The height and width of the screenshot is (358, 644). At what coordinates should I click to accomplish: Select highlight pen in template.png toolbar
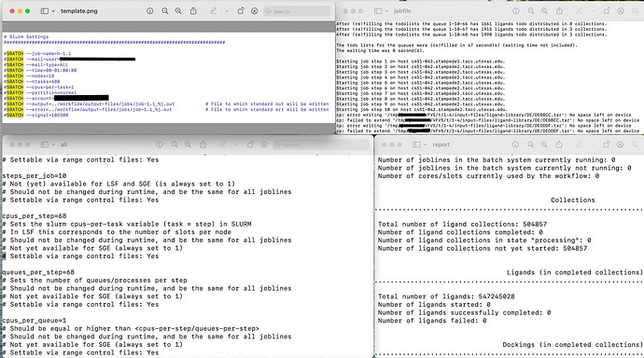[x=213, y=11]
